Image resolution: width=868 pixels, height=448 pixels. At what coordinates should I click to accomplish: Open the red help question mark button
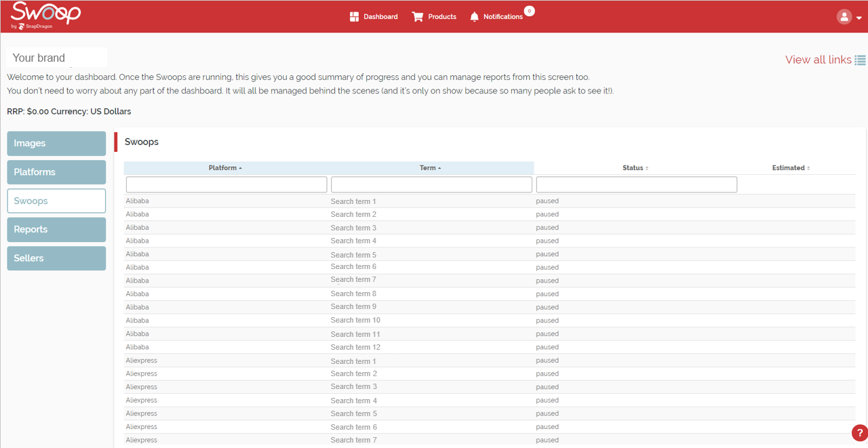pyautogui.click(x=860, y=432)
